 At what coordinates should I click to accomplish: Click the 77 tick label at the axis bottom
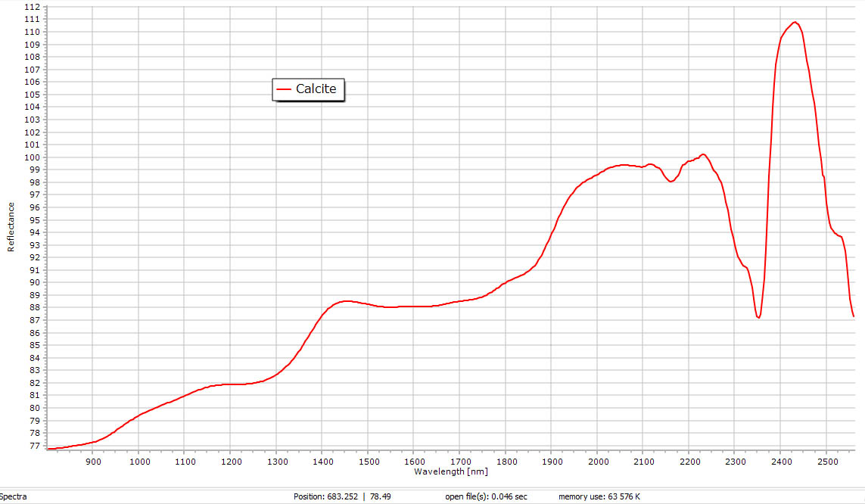[34, 446]
